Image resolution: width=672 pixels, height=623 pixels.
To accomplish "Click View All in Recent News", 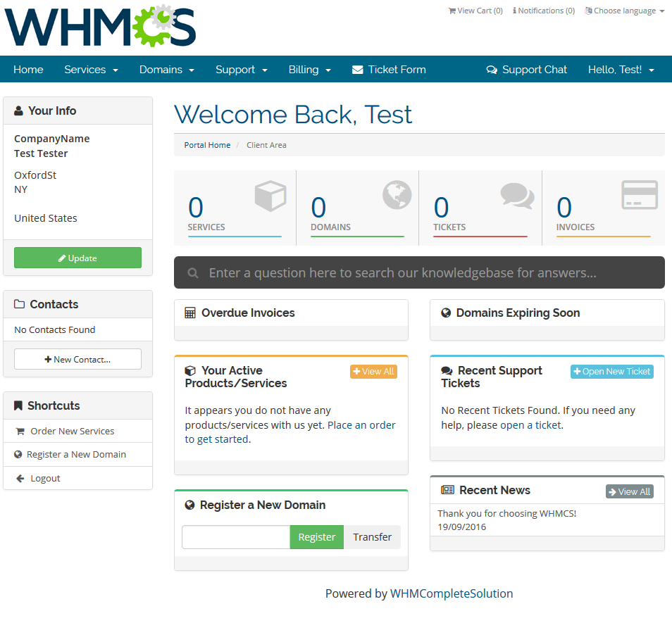I will point(629,491).
